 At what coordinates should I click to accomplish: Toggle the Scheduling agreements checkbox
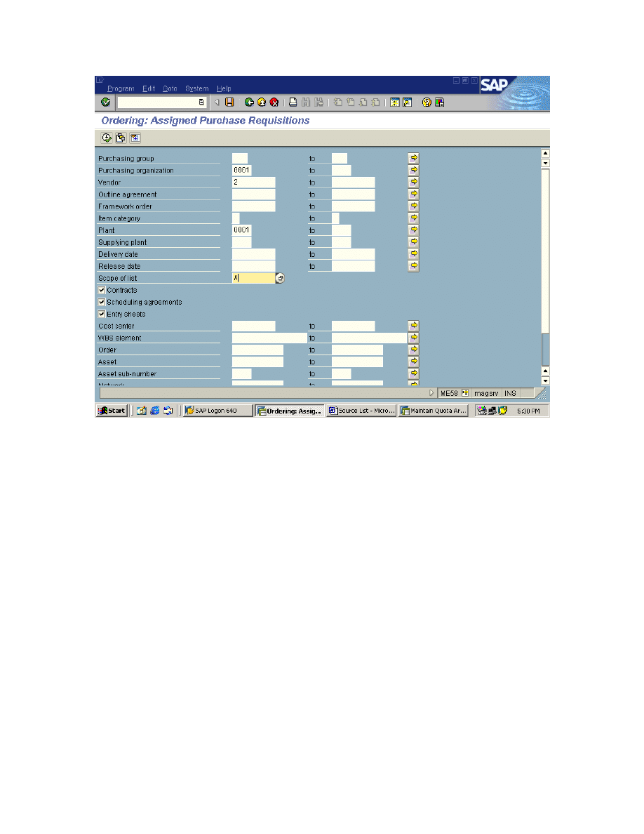[x=102, y=302]
